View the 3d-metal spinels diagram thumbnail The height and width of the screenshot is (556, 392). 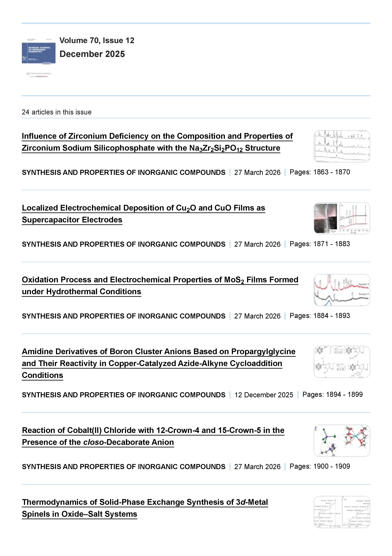pyautogui.click(x=342, y=512)
